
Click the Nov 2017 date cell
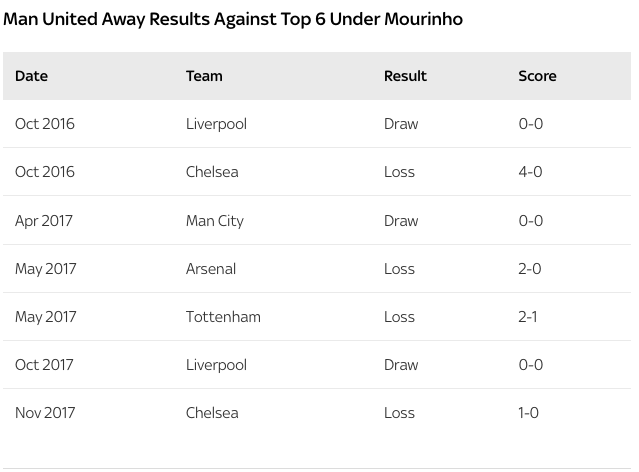[45, 413]
